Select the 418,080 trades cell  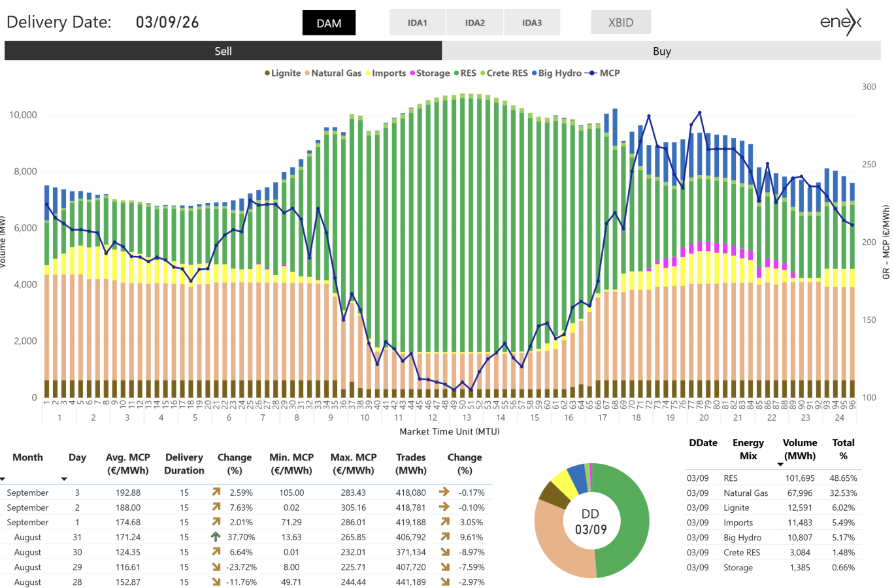click(411, 493)
